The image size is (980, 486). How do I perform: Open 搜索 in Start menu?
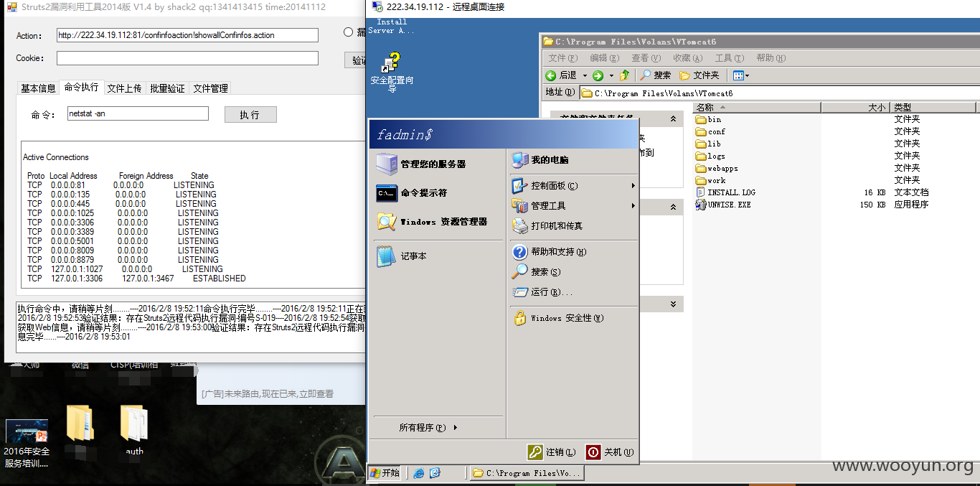536,272
